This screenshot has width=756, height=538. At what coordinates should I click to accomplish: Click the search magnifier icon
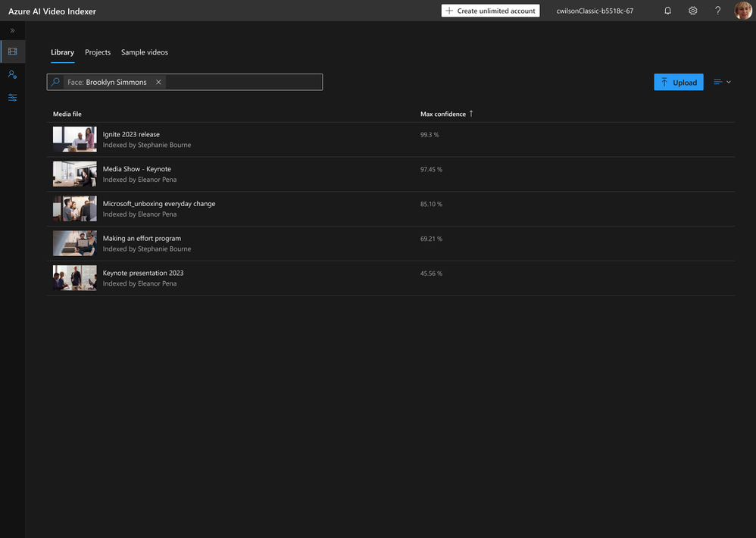click(55, 82)
